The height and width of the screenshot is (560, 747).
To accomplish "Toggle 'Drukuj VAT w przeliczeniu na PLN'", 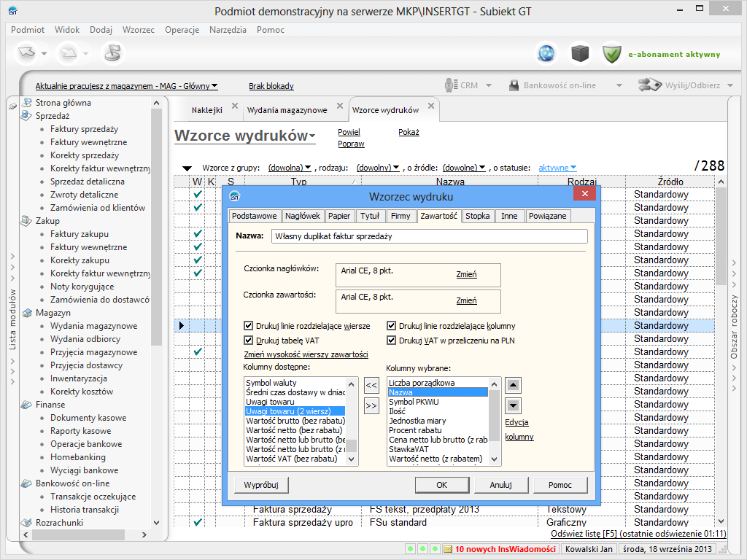I will click(x=392, y=341).
